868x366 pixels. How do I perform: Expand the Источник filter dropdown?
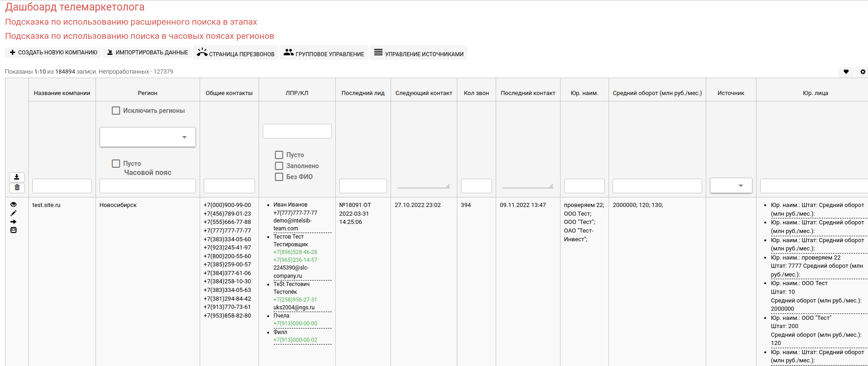pos(730,186)
